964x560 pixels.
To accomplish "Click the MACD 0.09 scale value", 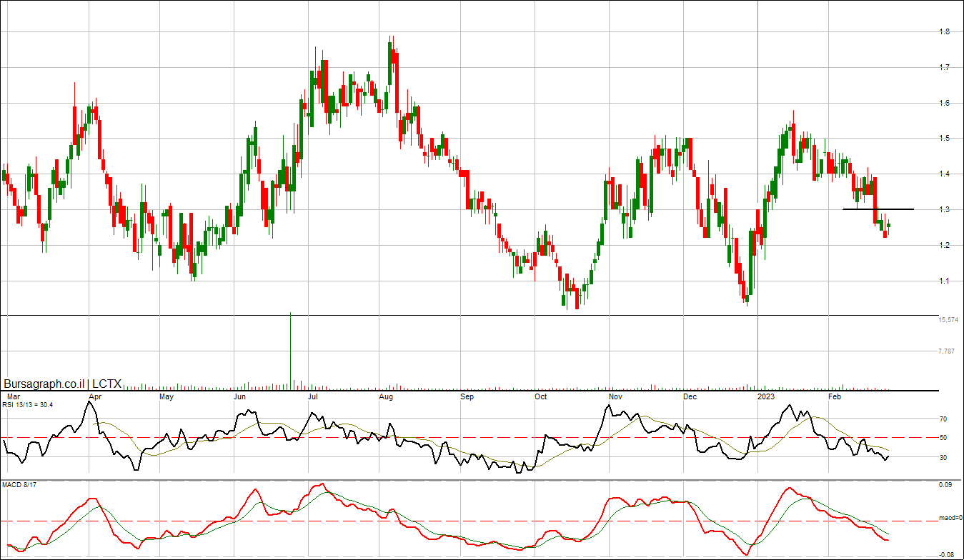I will pos(945,486).
